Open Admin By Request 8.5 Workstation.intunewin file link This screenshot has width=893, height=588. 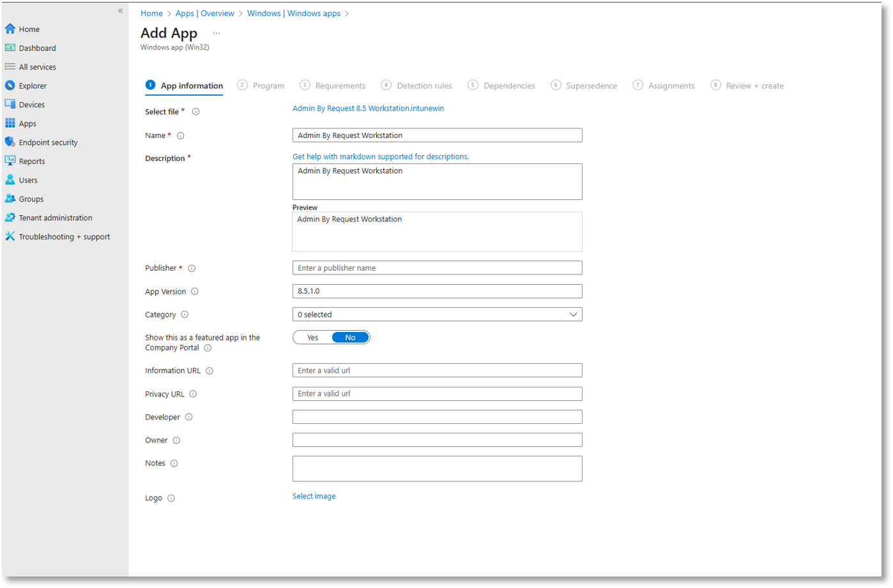368,109
